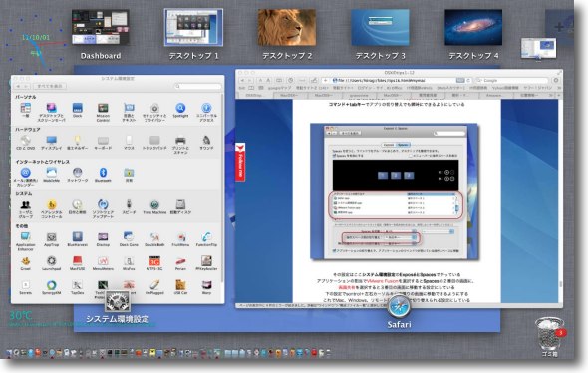Open Mission Control preference pane
Image resolution: width=588 pixels, height=373 pixels.
103,109
